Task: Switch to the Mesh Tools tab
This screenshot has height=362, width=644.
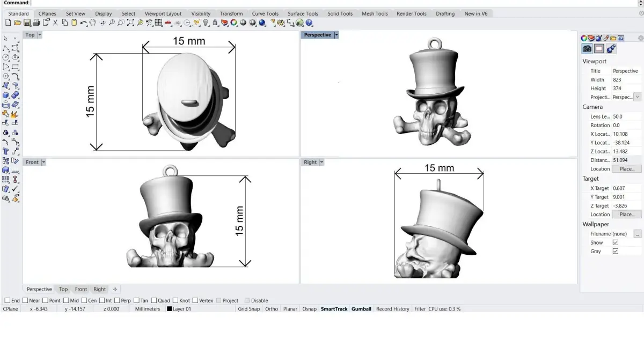Action: 375,13
